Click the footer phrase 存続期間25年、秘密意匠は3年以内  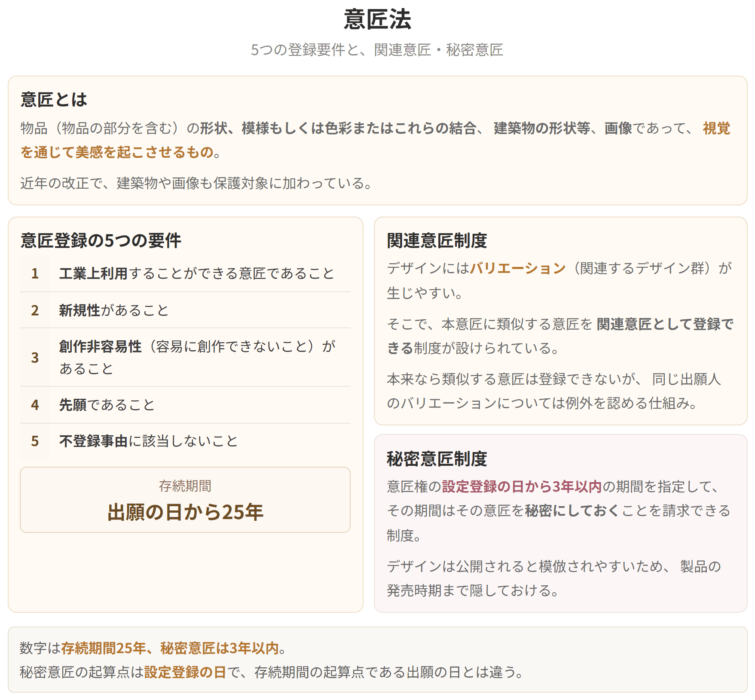(x=170, y=648)
